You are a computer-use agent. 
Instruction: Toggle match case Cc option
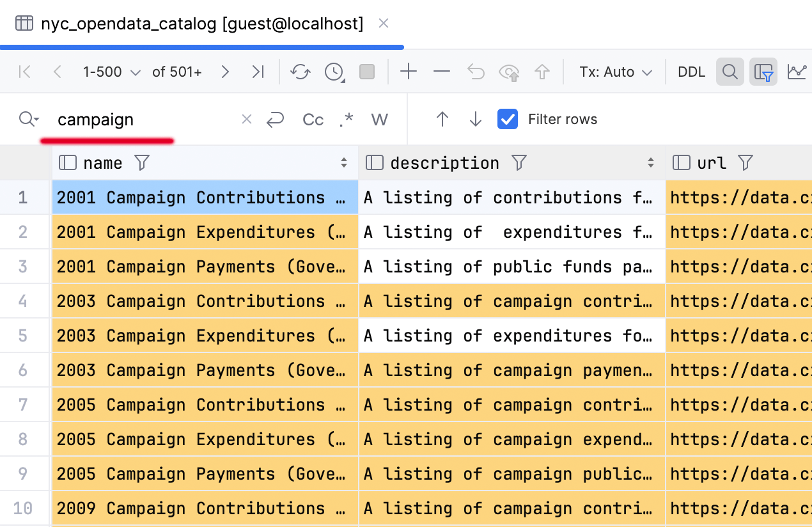[313, 120]
